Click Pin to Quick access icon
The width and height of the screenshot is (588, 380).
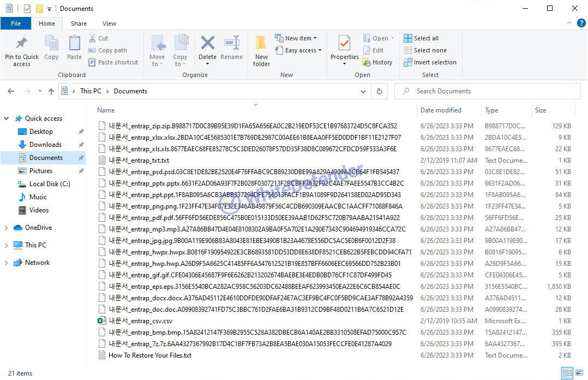22,43
